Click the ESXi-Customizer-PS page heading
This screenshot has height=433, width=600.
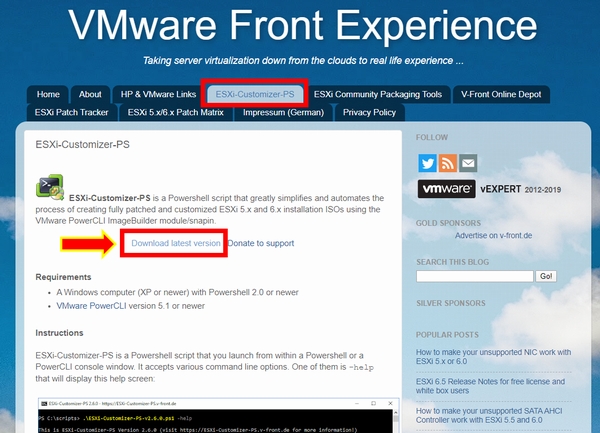point(83,145)
